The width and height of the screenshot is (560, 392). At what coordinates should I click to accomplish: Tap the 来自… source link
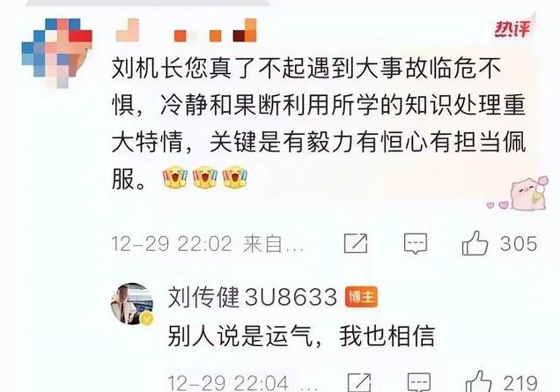(x=273, y=244)
